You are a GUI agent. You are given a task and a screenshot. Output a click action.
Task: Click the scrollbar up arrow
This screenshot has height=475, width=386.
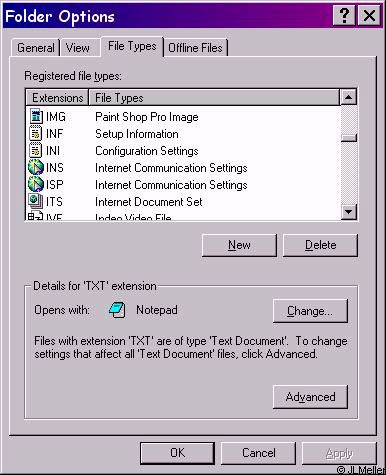(349, 97)
